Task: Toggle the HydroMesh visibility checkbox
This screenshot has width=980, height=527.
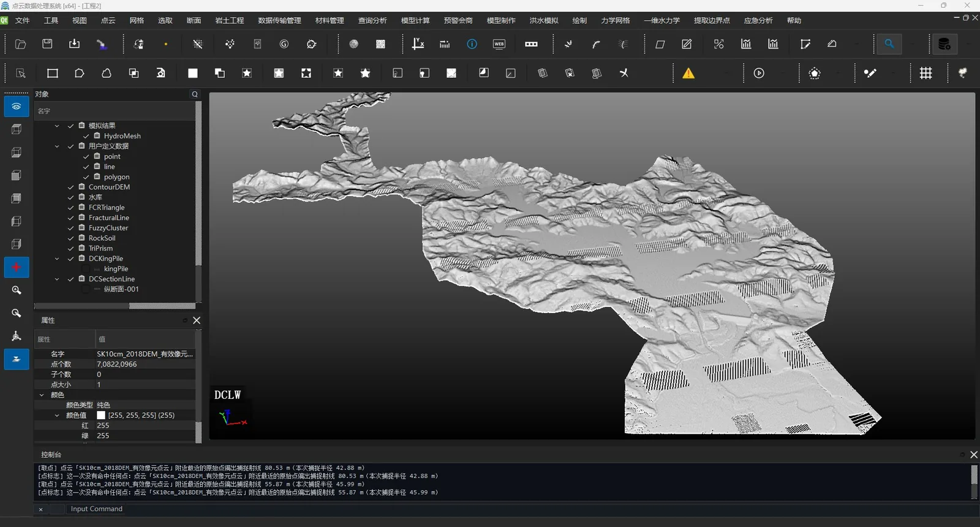Action: 86,136
